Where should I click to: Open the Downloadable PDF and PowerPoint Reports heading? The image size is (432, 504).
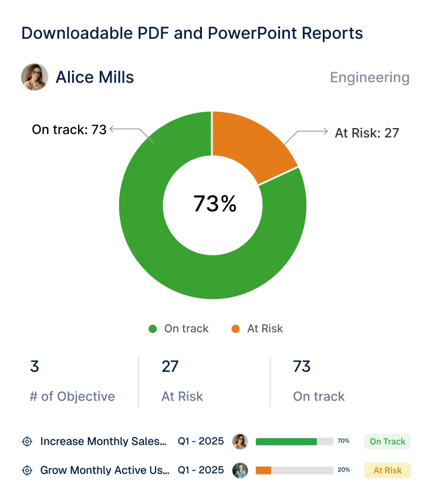(191, 33)
